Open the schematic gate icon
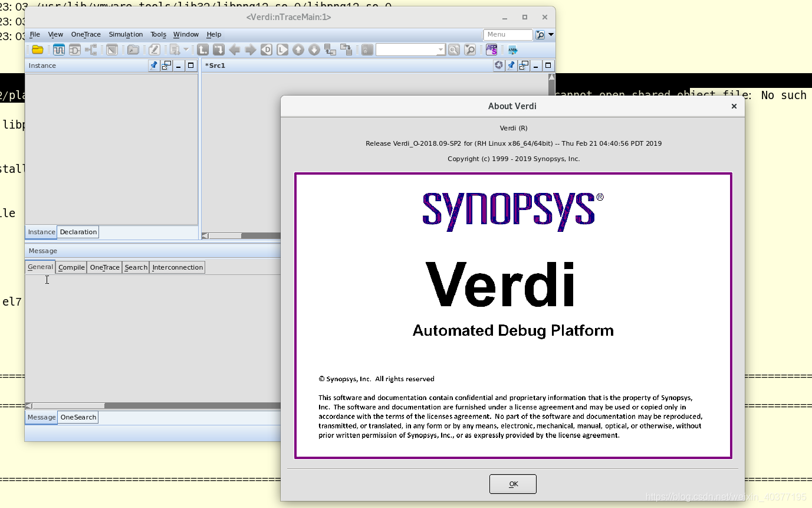This screenshot has height=508, width=812. [x=75, y=50]
